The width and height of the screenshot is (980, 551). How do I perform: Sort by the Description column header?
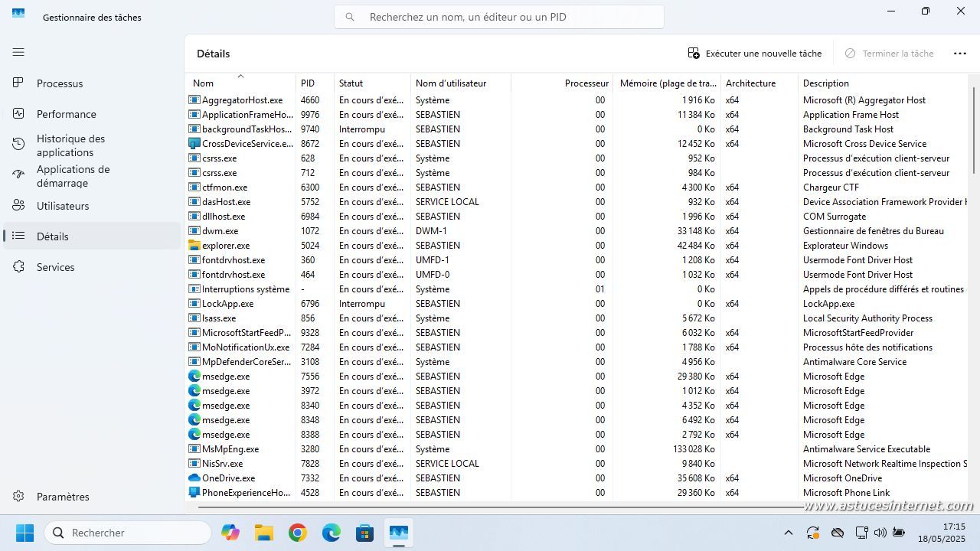tap(884, 83)
